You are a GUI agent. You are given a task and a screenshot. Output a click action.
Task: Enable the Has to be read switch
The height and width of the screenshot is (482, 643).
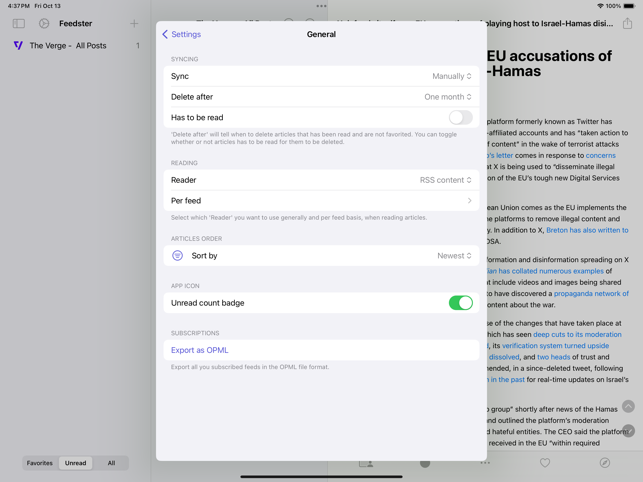click(x=461, y=117)
